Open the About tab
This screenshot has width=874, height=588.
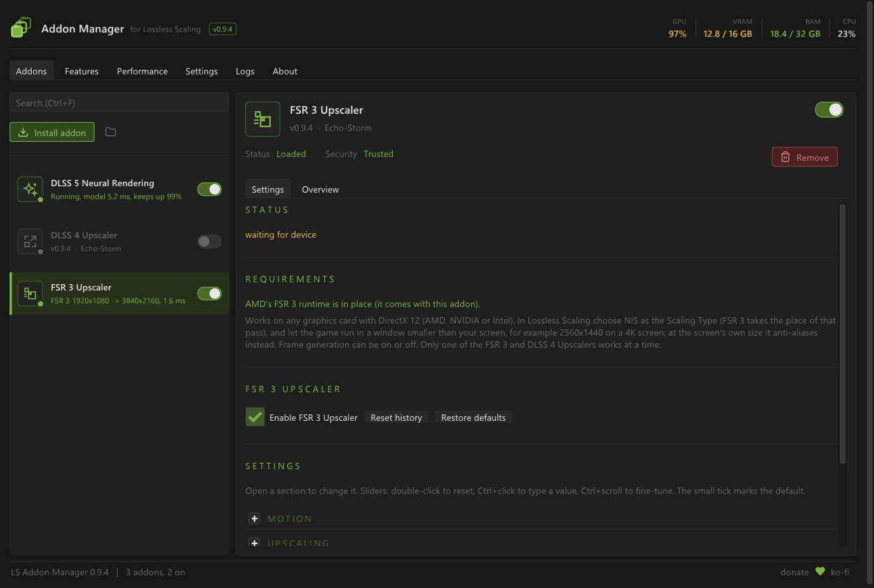285,71
